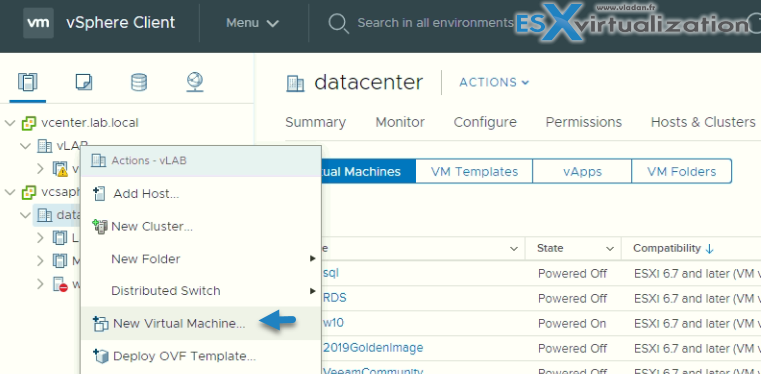Choose New Folder from context menu

point(200,259)
